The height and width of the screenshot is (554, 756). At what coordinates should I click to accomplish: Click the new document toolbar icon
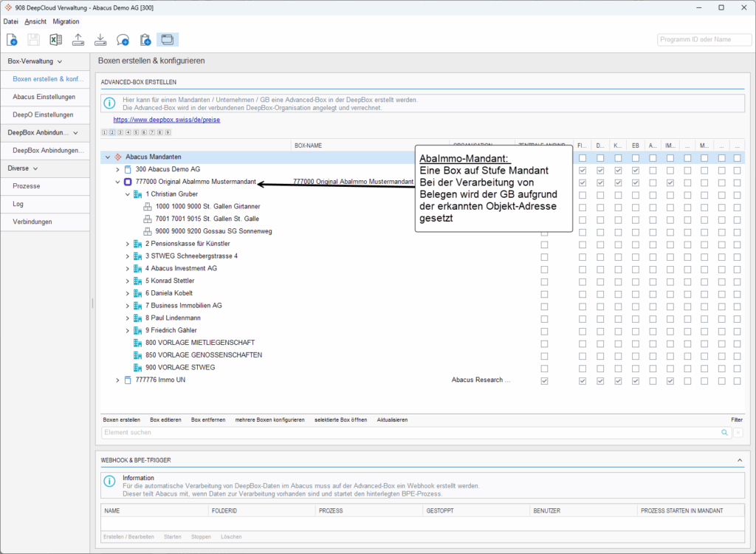click(x=12, y=40)
